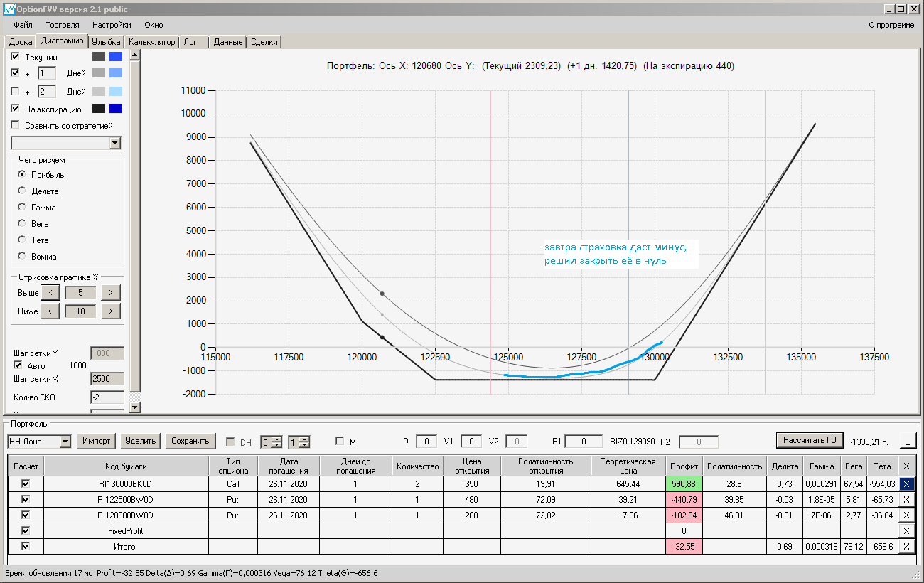Image resolution: width=924 pixels, height=583 pixels.
Task: Select the Вега radio option
Action: tap(22, 223)
